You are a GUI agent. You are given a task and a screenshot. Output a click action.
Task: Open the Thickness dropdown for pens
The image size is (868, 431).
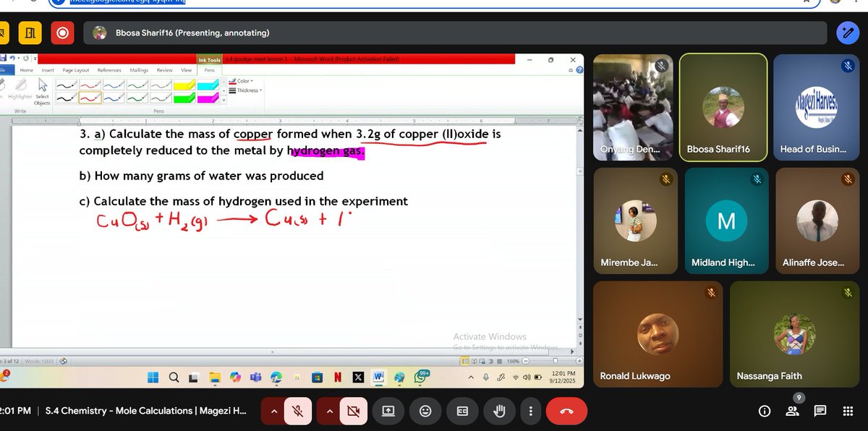tap(249, 92)
